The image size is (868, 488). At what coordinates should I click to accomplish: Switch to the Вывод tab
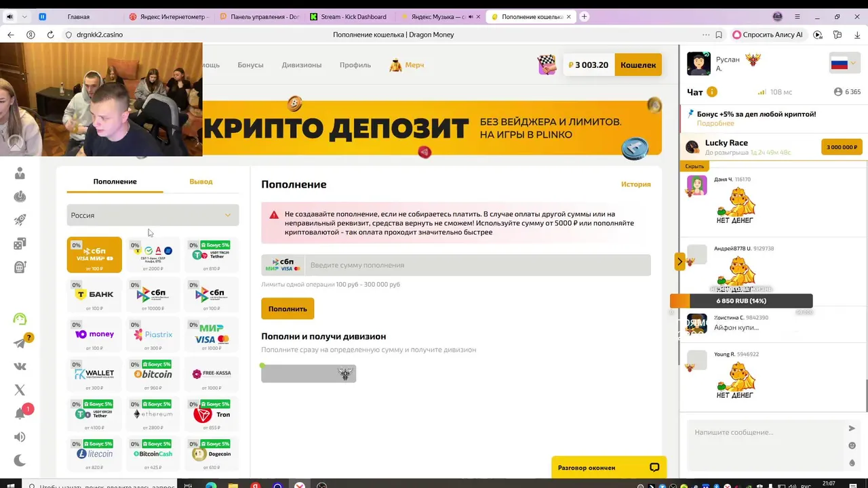pos(201,182)
